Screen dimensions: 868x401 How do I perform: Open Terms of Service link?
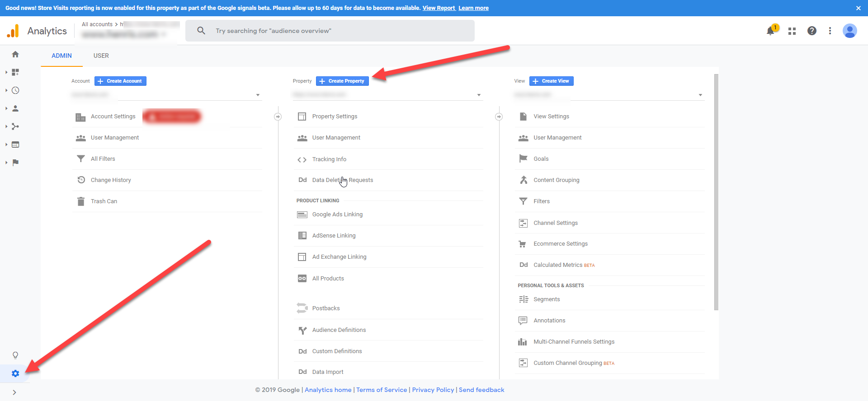coord(382,390)
